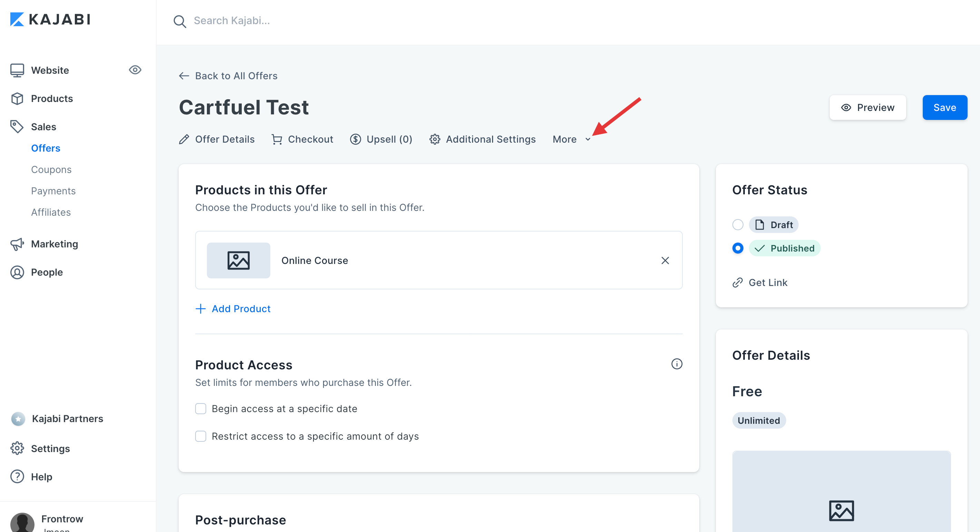The height and width of the screenshot is (532, 980).
Task: Remove Online Course with X icon
Action: point(664,260)
